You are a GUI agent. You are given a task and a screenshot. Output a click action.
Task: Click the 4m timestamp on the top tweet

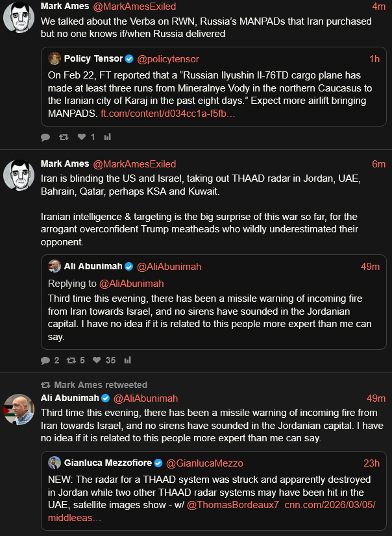378,6
